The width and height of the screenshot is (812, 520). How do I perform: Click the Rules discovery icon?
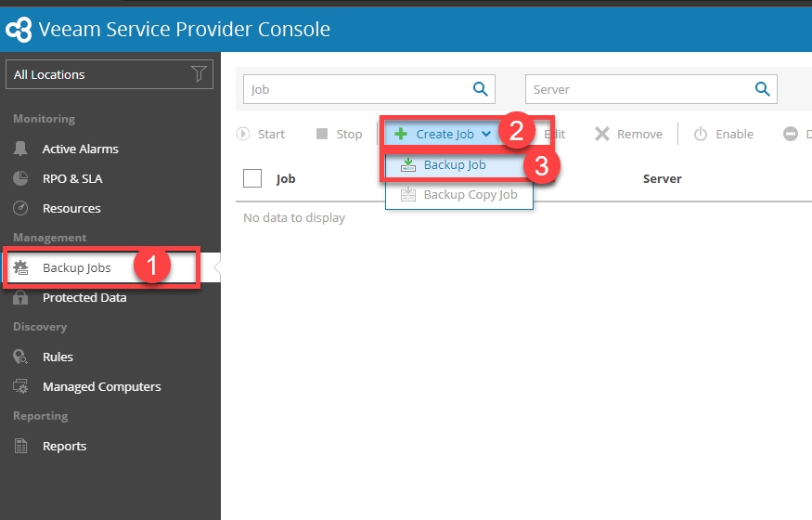[x=21, y=357]
